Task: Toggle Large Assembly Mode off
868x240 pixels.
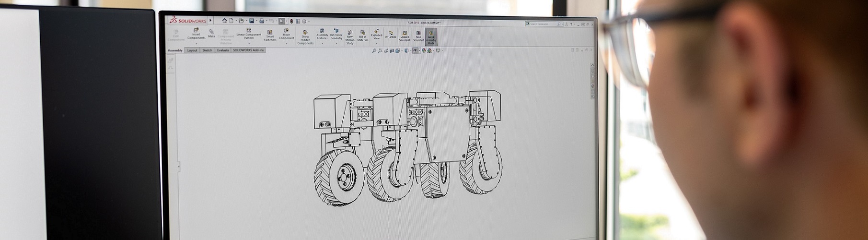Action: tap(431, 36)
